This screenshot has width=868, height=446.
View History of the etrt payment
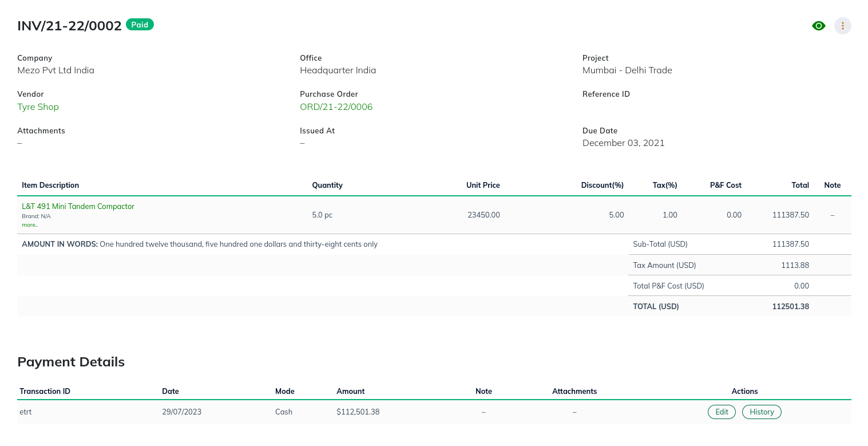[x=762, y=412]
